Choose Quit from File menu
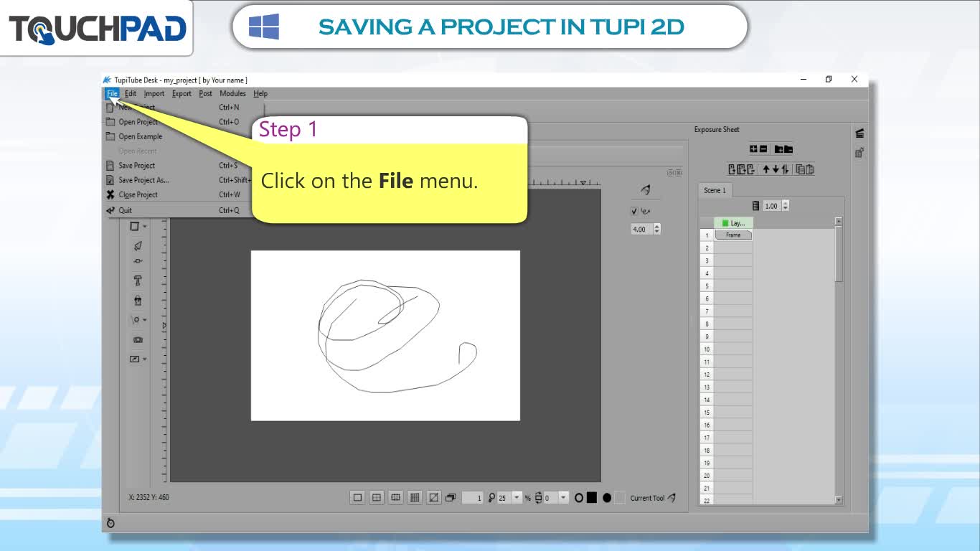This screenshot has width=980, height=551. coord(177,210)
